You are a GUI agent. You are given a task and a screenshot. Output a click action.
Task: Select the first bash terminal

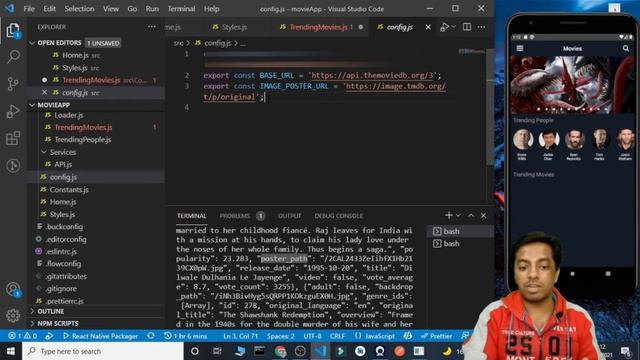pyautogui.click(x=460, y=231)
